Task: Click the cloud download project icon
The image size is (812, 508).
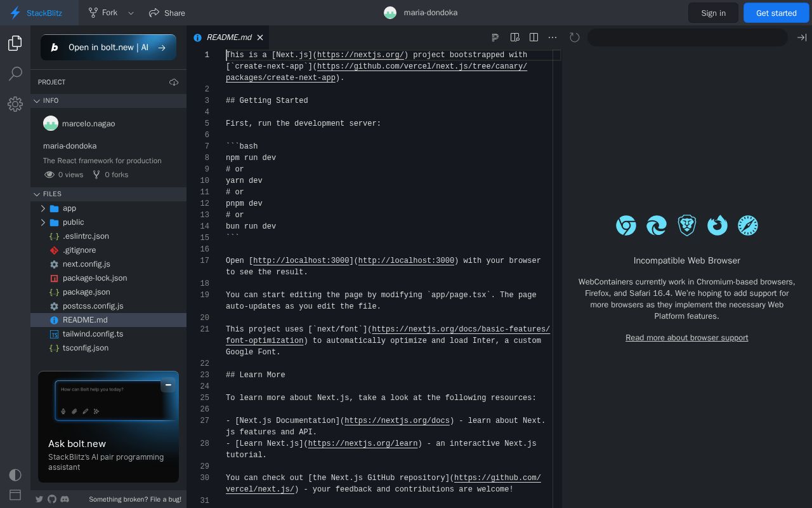Action: point(174,82)
